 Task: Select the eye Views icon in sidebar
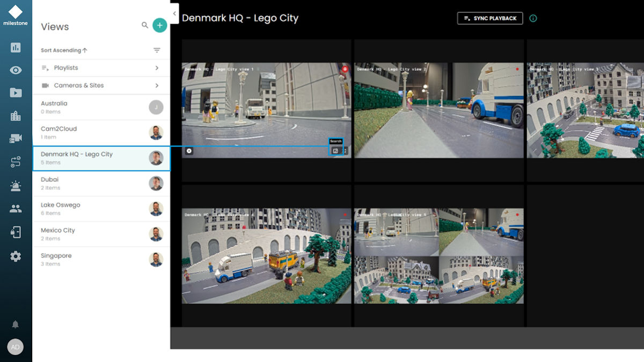tap(16, 70)
